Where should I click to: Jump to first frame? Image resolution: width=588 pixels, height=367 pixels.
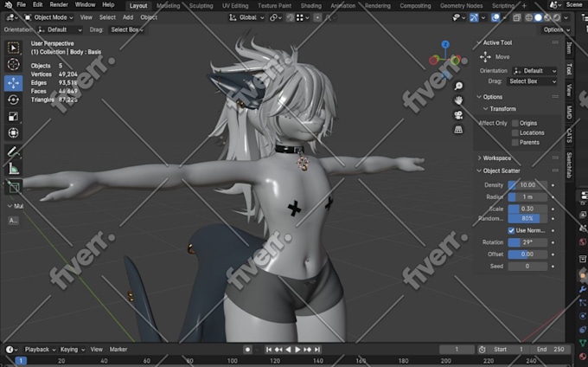269,350
